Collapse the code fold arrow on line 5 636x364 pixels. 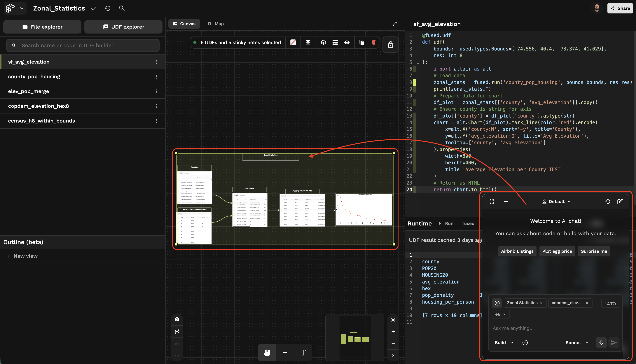(x=418, y=63)
